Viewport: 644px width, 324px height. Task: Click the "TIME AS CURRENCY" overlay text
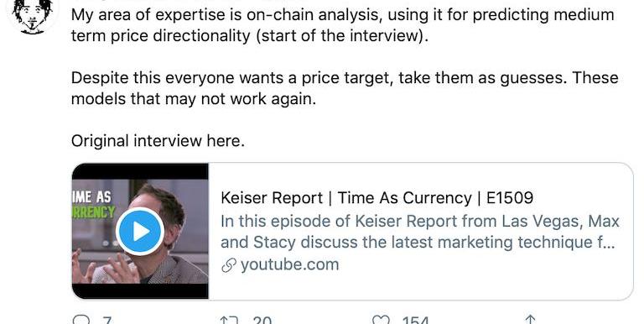(x=94, y=204)
